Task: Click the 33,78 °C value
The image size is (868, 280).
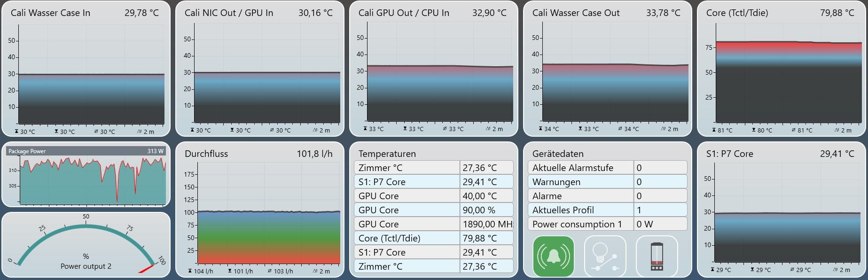Action: point(663,13)
